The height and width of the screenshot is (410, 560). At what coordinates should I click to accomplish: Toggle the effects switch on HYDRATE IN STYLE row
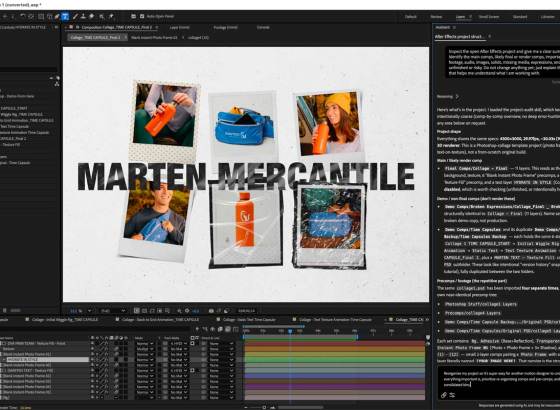[x=107, y=360]
